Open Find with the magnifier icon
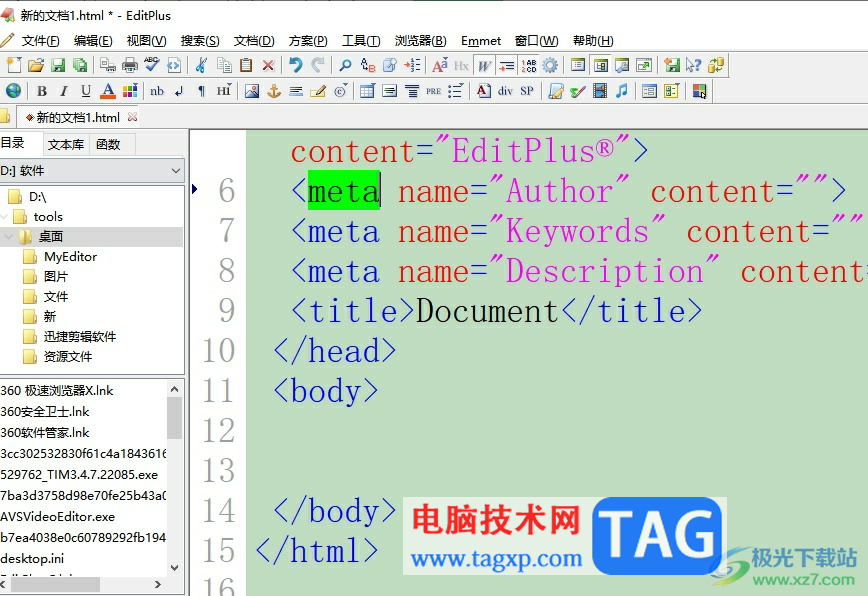 (x=345, y=65)
